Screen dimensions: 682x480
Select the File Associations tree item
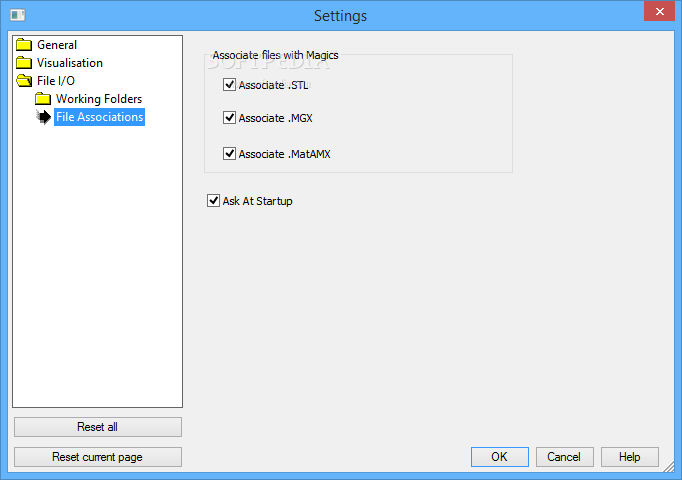click(x=100, y=117)
